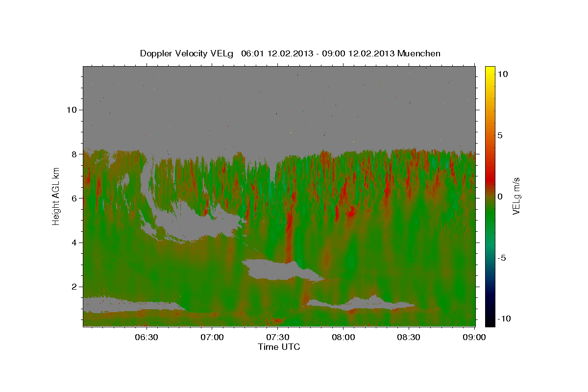Click the colorbar label -5

point(501,258)
